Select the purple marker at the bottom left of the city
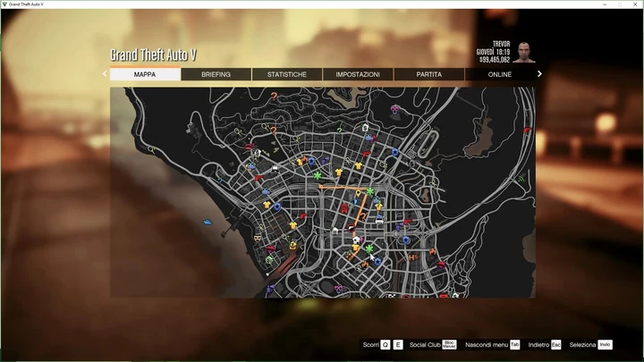 270,289
